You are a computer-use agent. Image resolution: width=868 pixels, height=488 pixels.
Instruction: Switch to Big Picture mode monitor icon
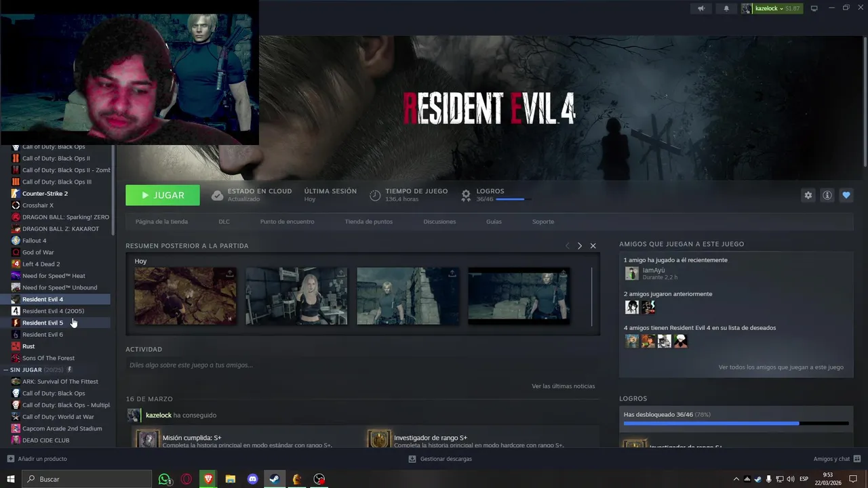(x=814, y=8)
